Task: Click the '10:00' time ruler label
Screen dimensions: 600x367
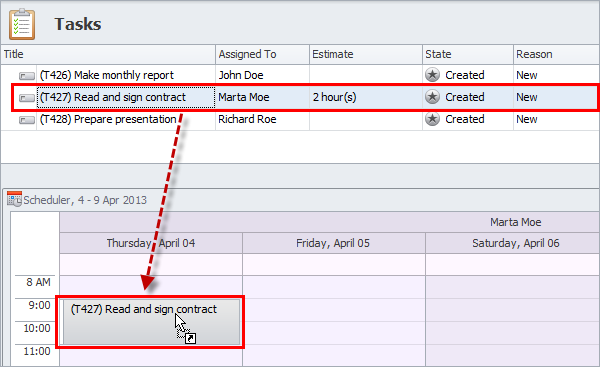Action: click(37, 329)
